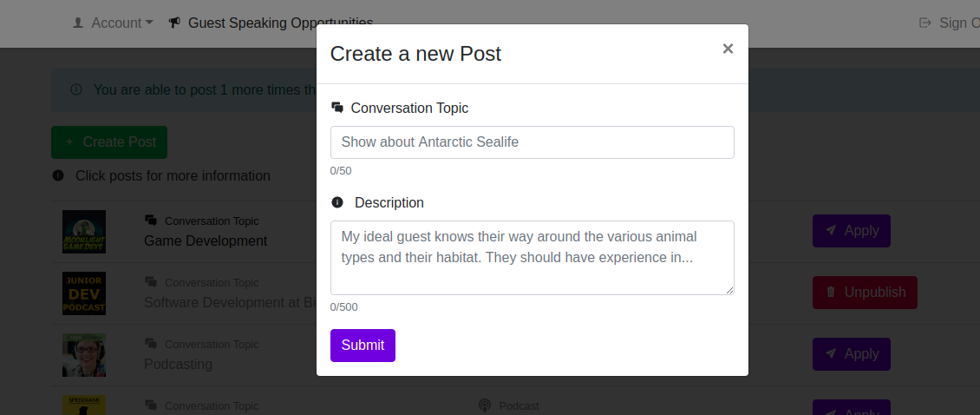The width and height of the screenshot is (980, 415).
Task: Apply to the Game Development post
Action: point(851,231)
